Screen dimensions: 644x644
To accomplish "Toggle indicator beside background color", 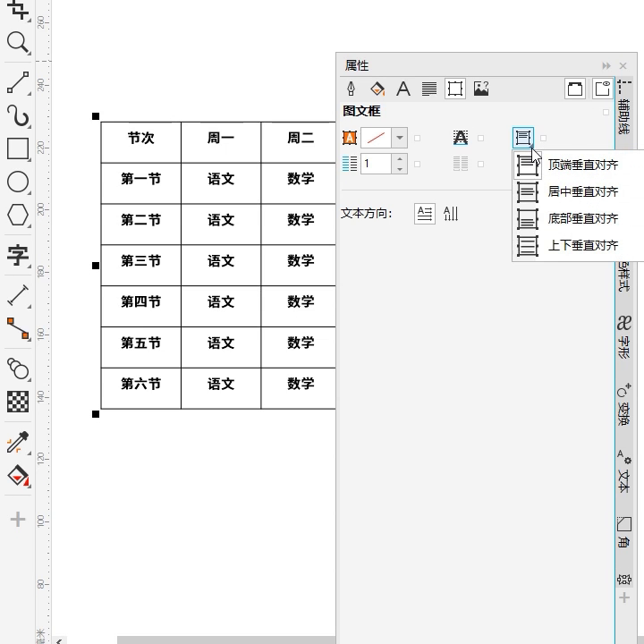I will point(418,138).
